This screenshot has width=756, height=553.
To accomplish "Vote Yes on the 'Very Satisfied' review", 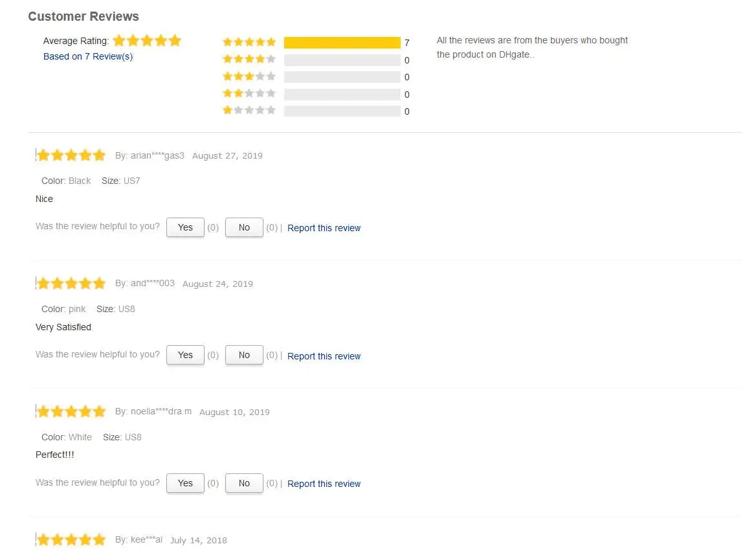I will 185,355.
